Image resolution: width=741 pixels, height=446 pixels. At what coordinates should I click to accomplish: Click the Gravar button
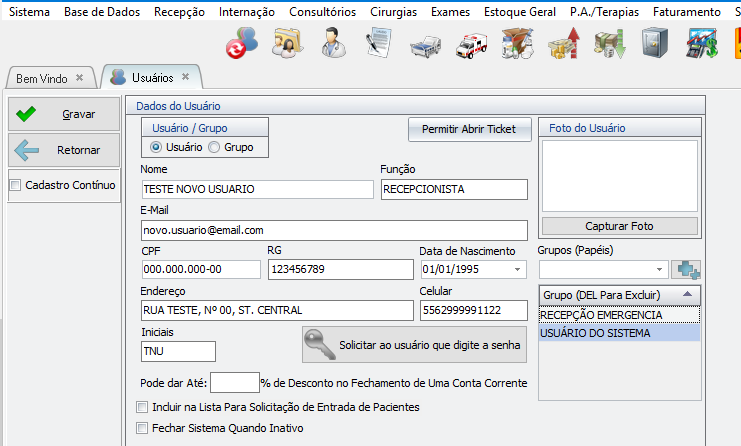click(64, 115)
